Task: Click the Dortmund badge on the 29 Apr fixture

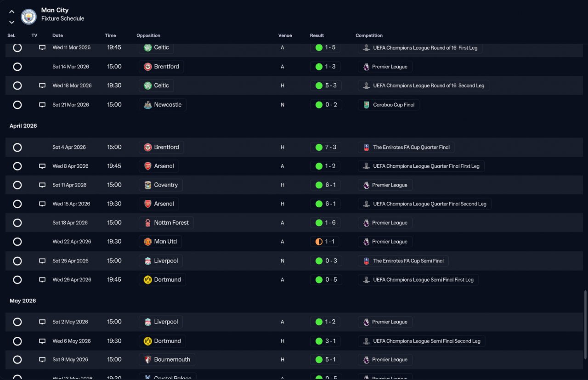Action: (148, 280)
